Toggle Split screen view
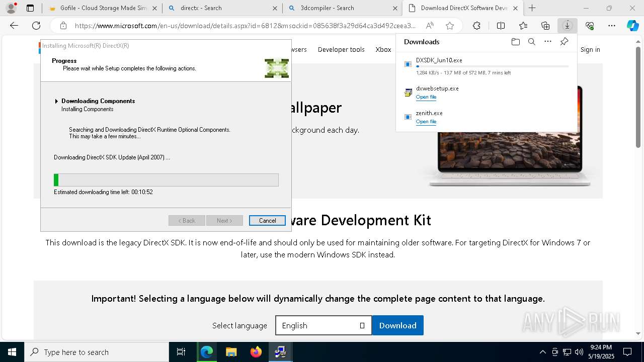Viewport: 644px width, 362px height. pyautogui.click(x=501, y=26)
